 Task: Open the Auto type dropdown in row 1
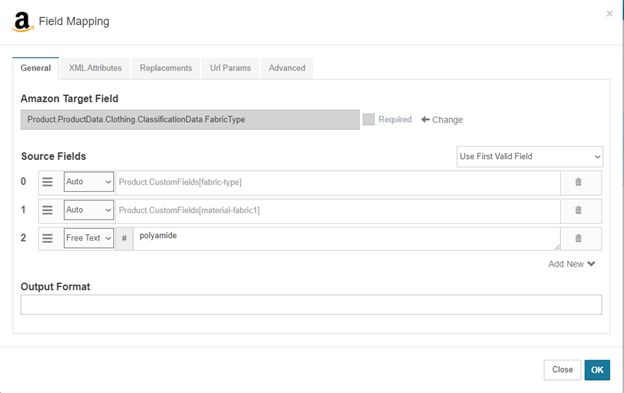coord(89,210)
